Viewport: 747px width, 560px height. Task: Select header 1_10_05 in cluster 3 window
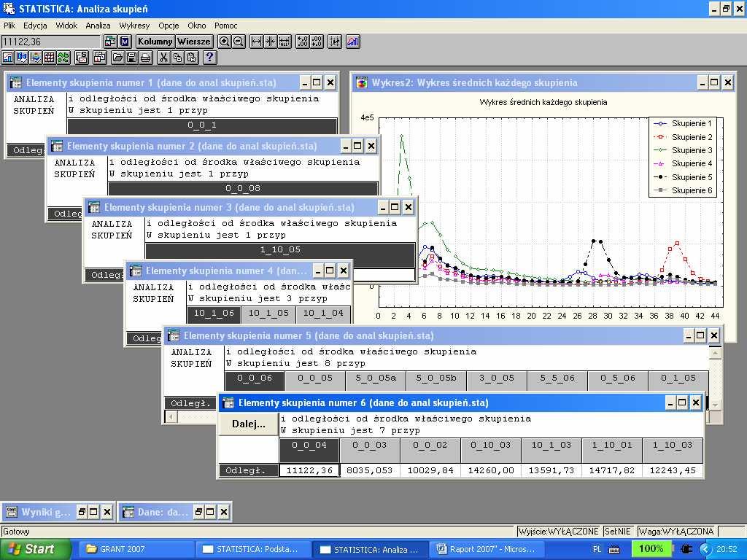[x=280, y=254]
